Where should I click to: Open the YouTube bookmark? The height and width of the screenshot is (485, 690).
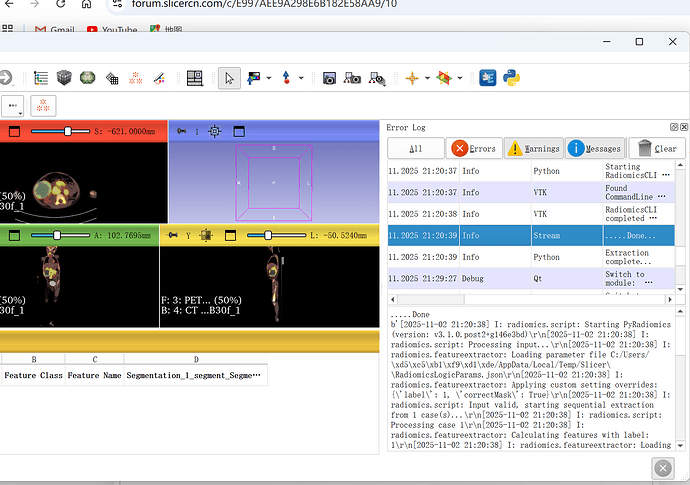[x=112, y=30]
